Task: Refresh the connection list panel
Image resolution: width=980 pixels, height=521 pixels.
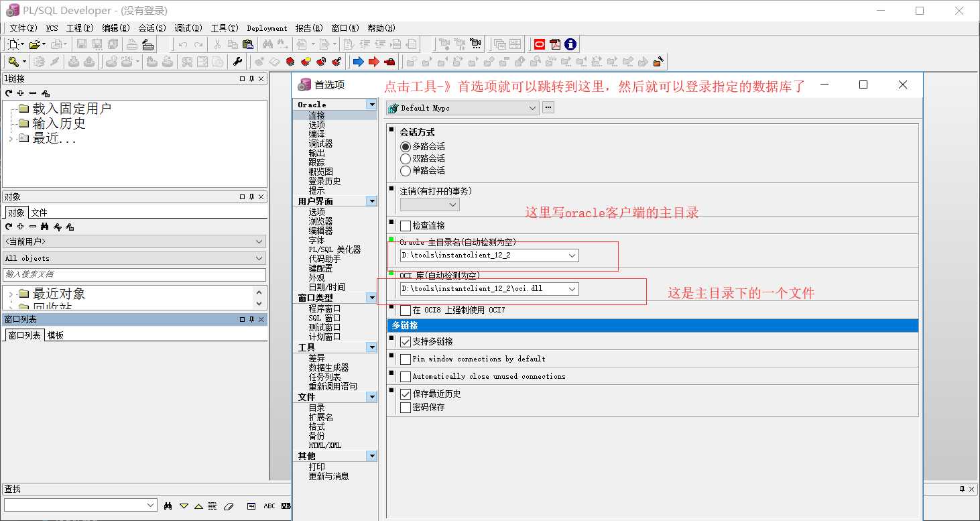Action: point(9,93)
